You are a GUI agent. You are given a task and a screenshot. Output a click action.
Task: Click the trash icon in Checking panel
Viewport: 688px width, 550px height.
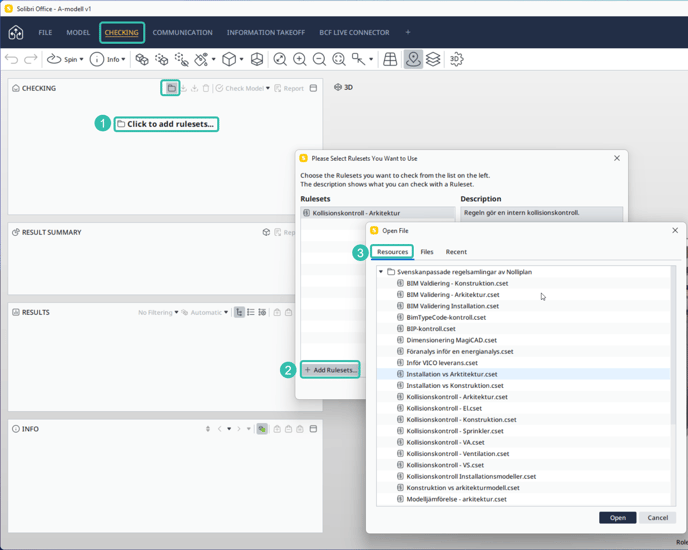click(x=206, y=88)
